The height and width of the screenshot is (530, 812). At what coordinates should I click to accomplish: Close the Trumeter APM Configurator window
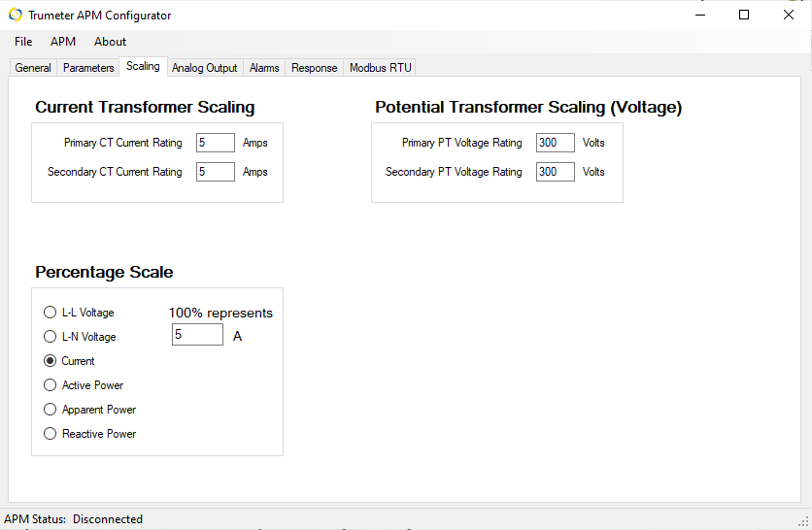(x=788, y=15)
